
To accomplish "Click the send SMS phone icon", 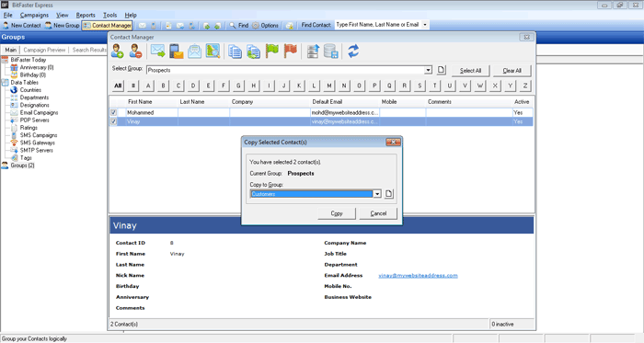I will 177,51.
